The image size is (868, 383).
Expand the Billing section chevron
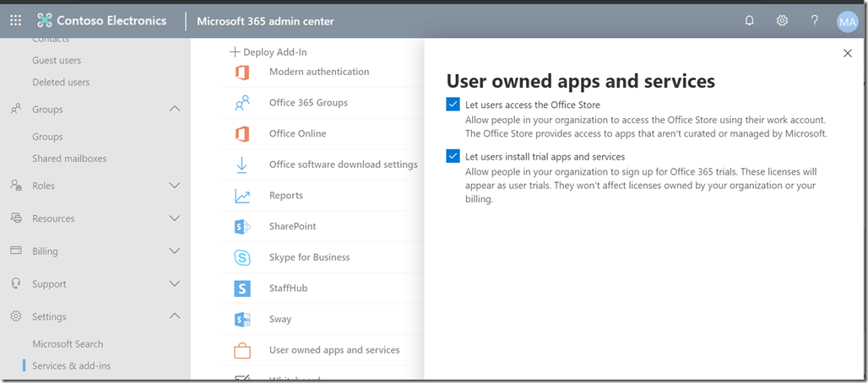pos(175,251)
